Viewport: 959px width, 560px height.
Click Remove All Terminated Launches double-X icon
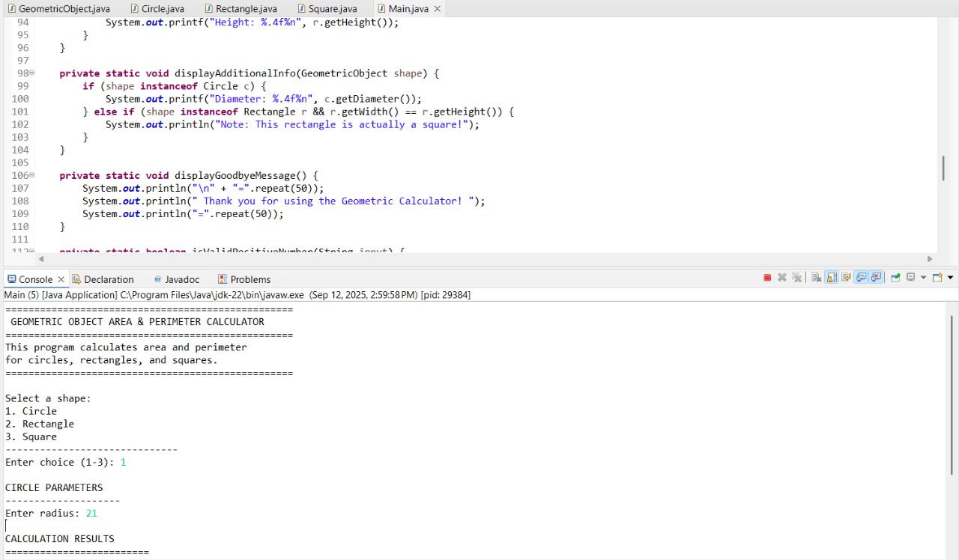pos(796,278)
